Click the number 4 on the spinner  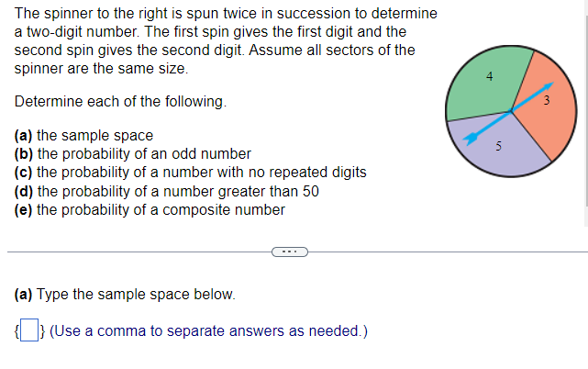coord(489,76)
